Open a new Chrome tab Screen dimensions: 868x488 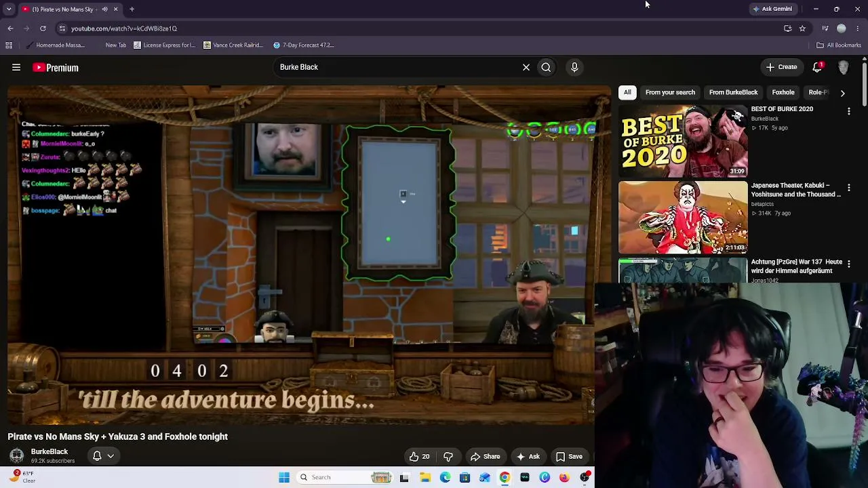pos(132,9)
